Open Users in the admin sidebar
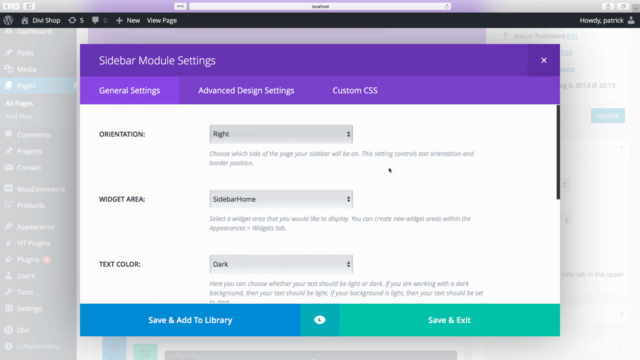The image size is (640, 360). [x=26, y=276]
